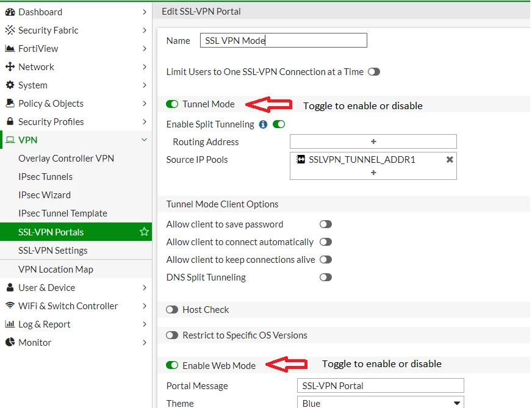Expand the FortiView chevron

click(145, 49)
